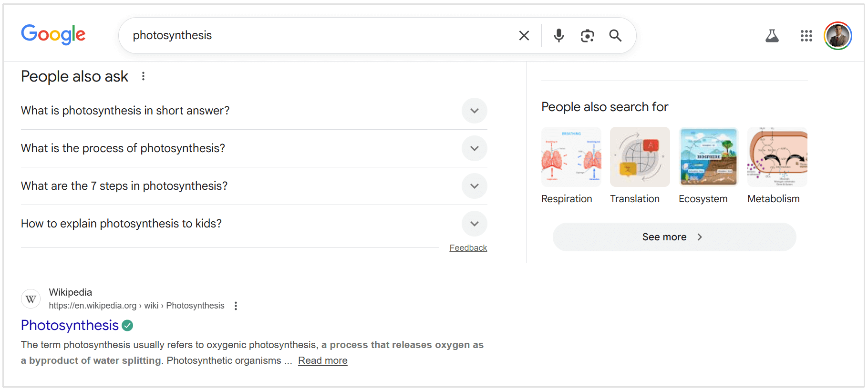Open the Google apps grid

(806, 36)
